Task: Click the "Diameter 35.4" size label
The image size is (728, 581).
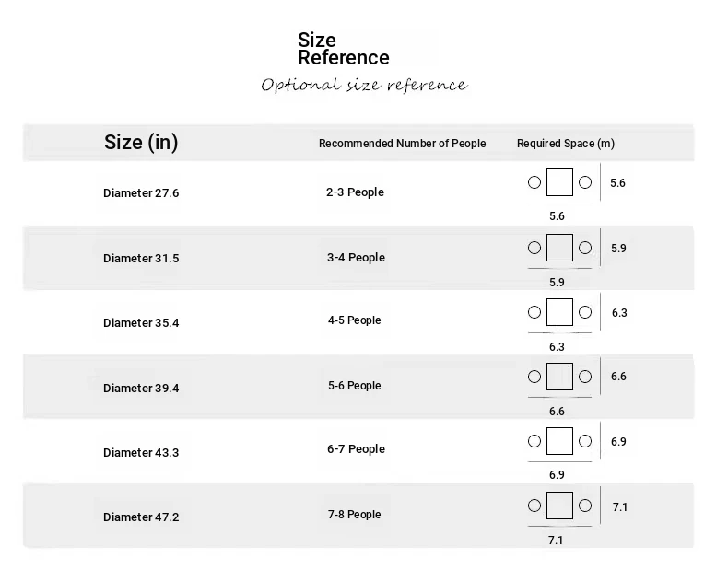Action: (x=141, y=323)
